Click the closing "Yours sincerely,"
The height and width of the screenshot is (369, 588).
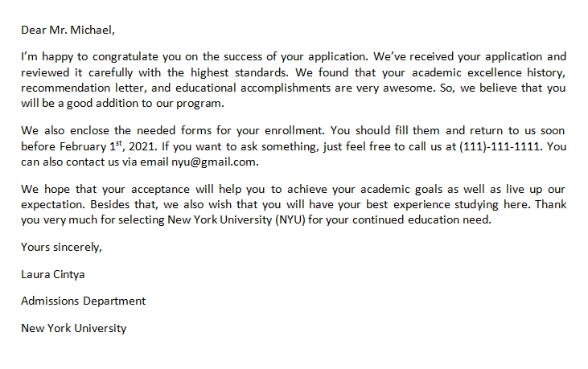[62, 247]
